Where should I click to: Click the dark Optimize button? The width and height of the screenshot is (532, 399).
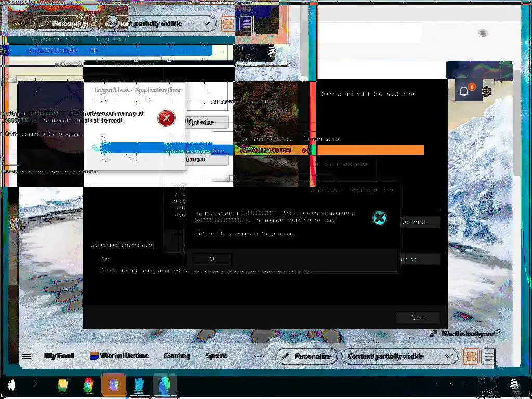tap(420, 222)
